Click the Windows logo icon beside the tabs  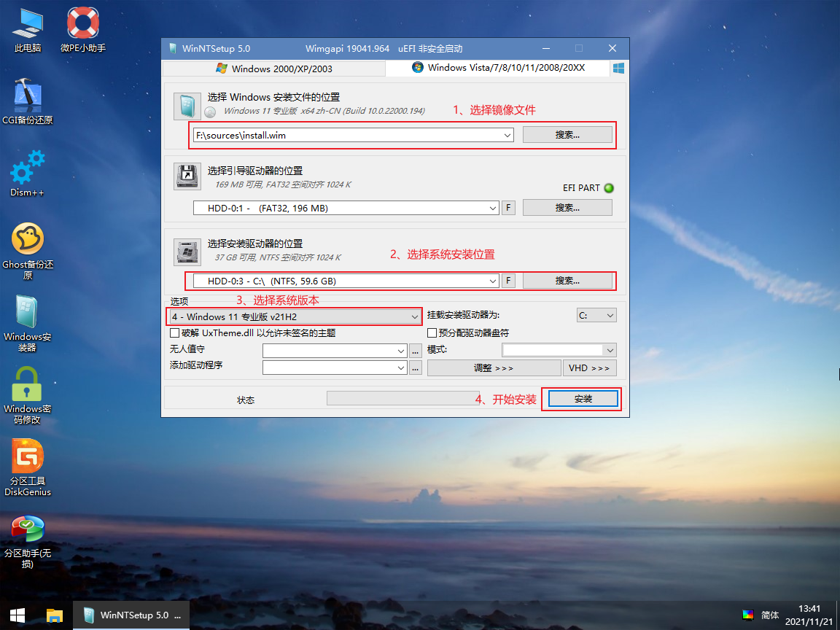coord(618,68)
